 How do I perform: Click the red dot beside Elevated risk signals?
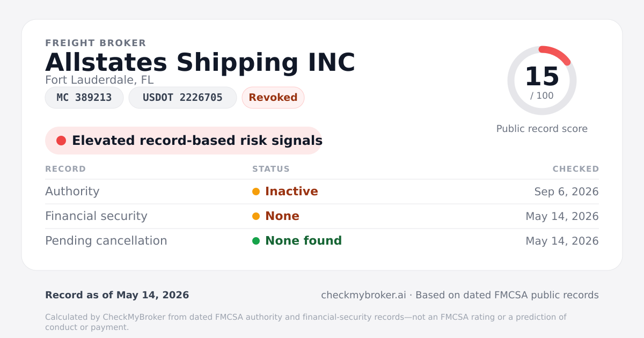click(61, 141)
